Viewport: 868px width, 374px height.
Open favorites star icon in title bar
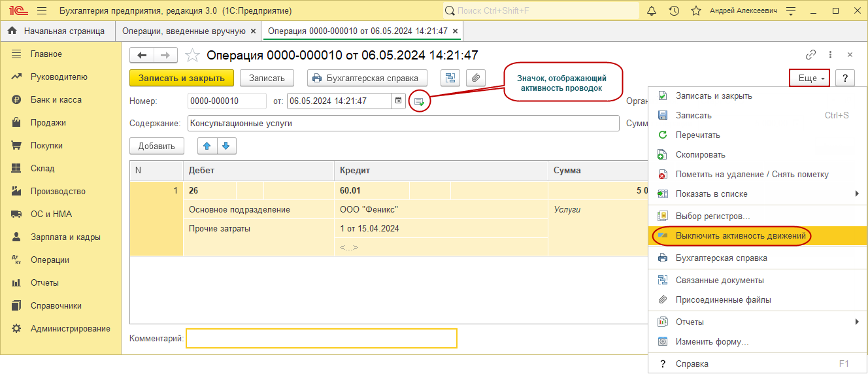(696, 11)
